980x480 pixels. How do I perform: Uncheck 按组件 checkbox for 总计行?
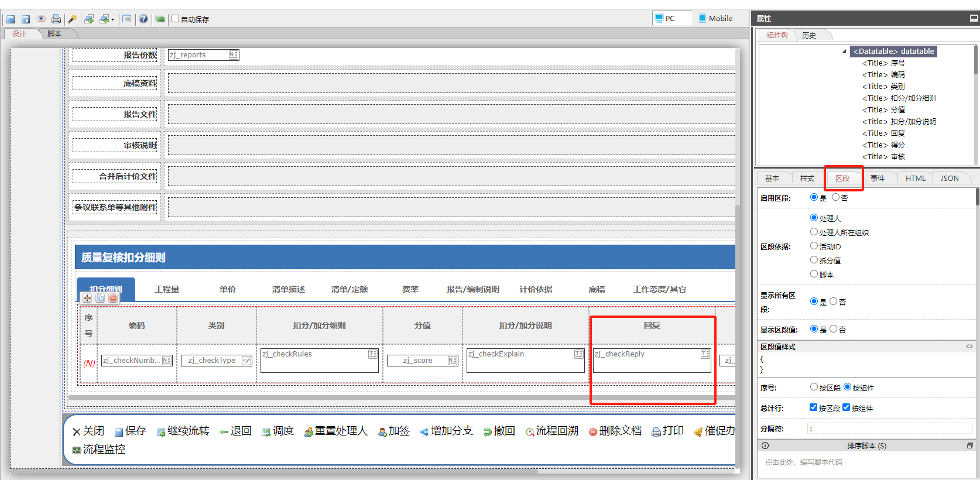(846, 407)
